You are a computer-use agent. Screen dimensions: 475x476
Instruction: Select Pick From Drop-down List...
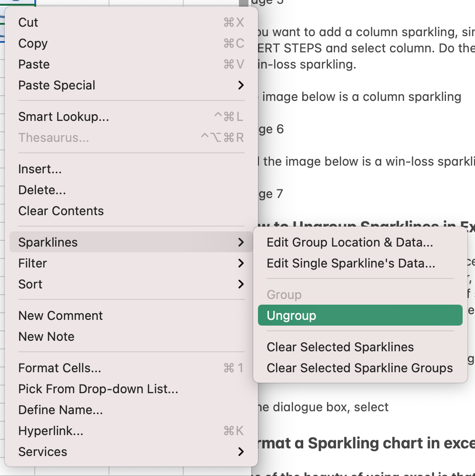coord(98,389)
